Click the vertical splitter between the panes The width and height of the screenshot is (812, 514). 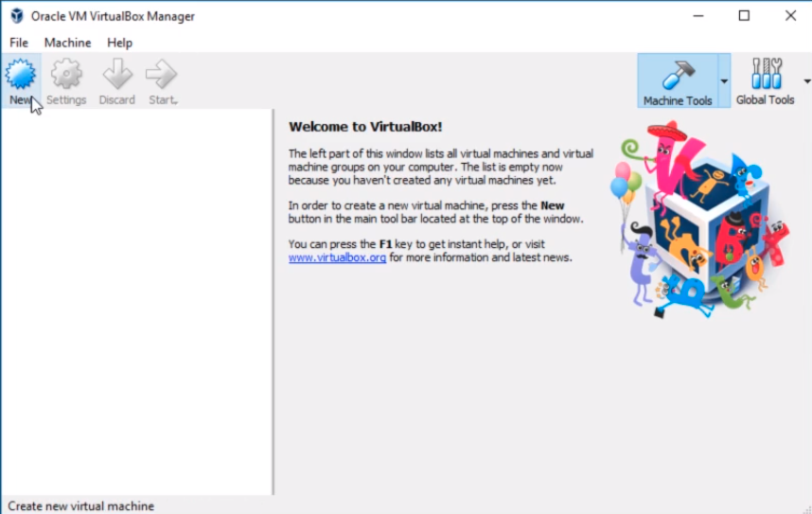pyautogui.click(x=274, y=303)
